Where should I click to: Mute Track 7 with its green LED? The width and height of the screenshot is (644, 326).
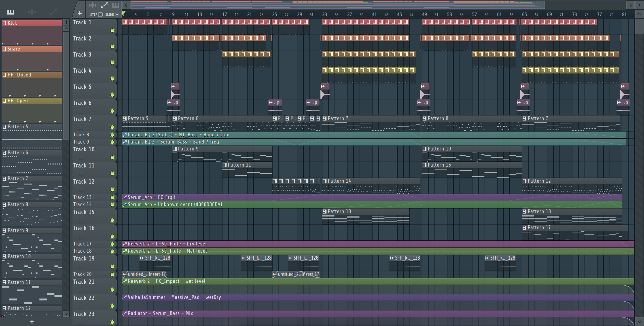click(x=112, y=127)
